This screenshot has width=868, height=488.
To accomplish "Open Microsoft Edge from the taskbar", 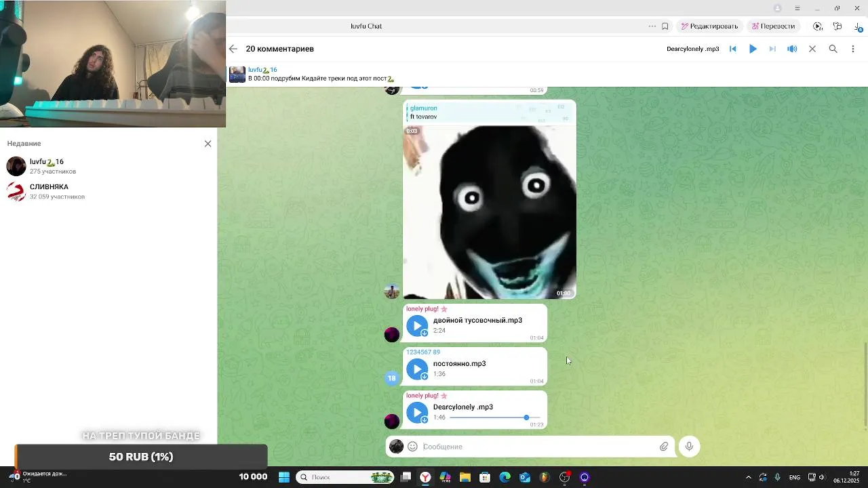I will (505, 477).
